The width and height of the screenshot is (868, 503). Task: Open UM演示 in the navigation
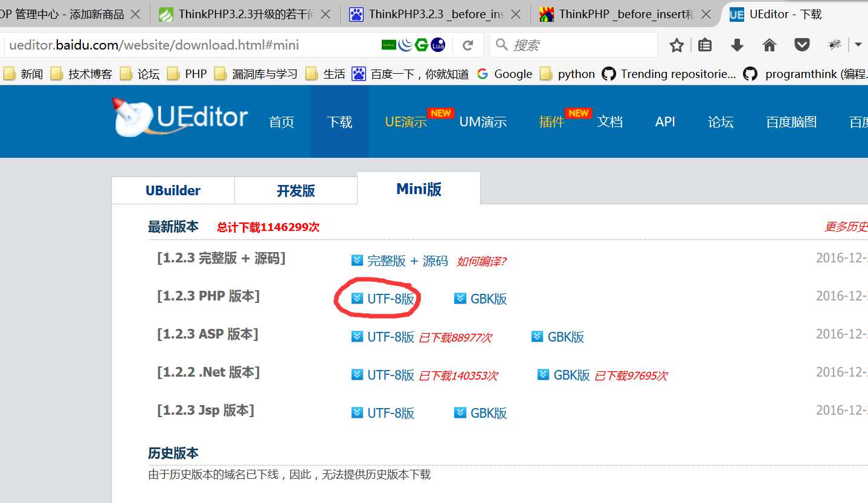(x=483, y=122)
